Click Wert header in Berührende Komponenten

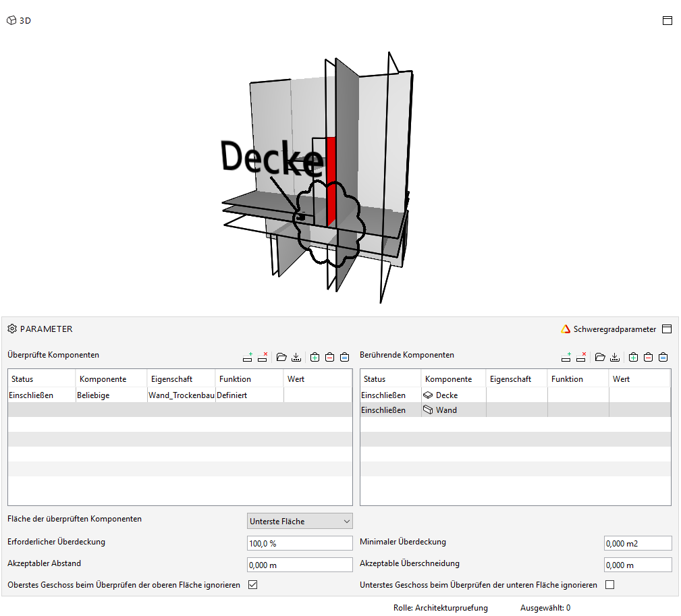(641, 379)
